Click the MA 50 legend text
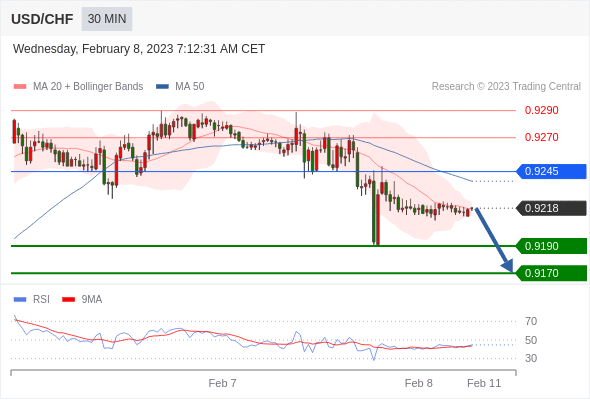Viewport: 590px width, 400px height. click(x=190, y=87)
